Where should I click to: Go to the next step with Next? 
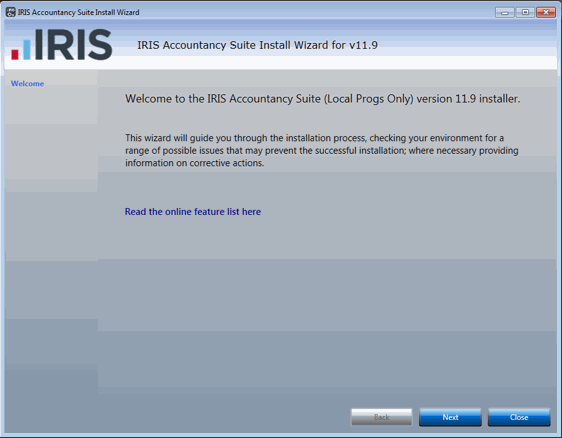coord(450,417)
